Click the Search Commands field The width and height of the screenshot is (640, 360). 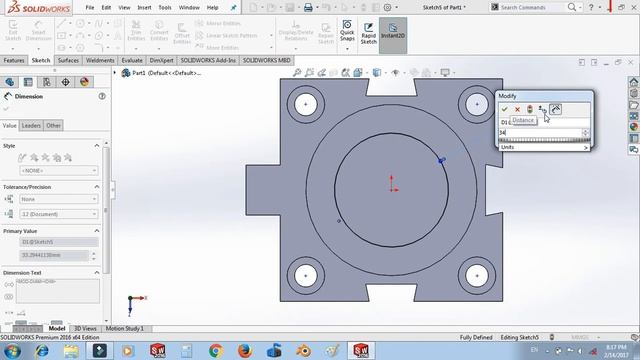tap(533, 7)
